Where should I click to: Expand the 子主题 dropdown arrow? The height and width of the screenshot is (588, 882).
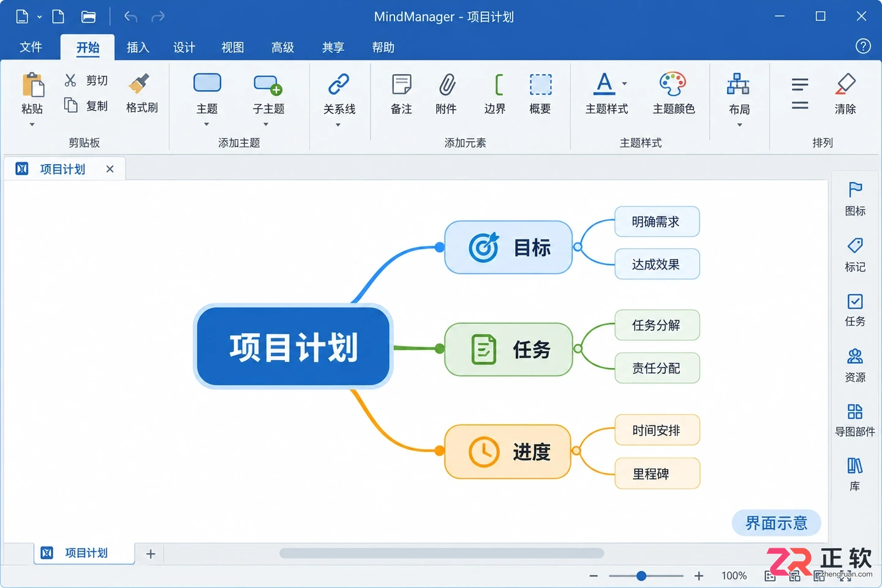(266, 124)
